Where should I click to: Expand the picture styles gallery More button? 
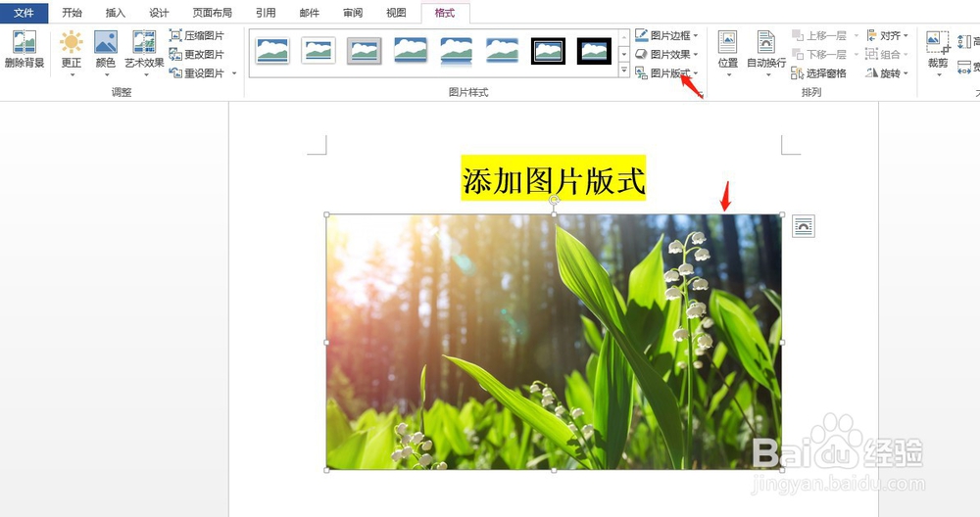coord(623,70)
